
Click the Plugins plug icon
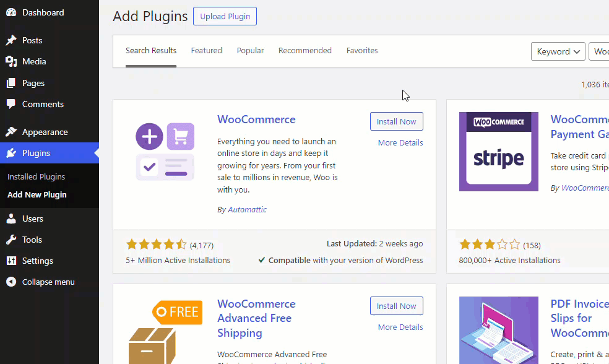pyautogui.click(x=11, y=153)
